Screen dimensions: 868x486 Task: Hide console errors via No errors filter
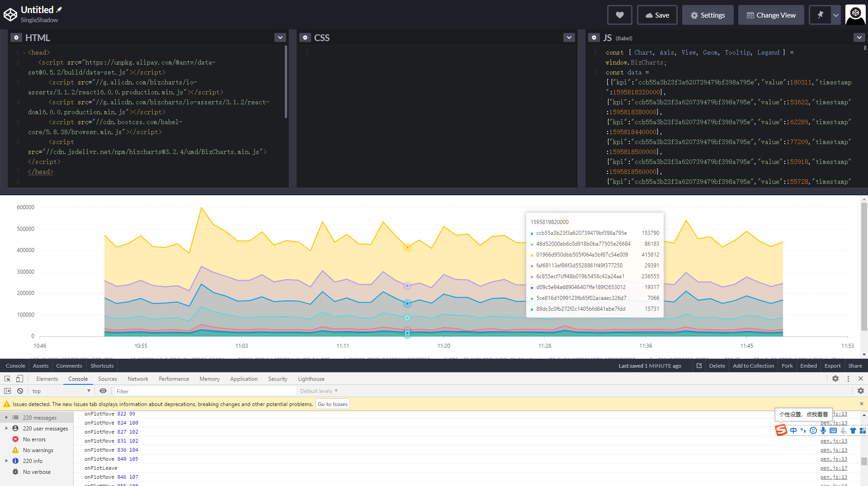coord(33,439)
